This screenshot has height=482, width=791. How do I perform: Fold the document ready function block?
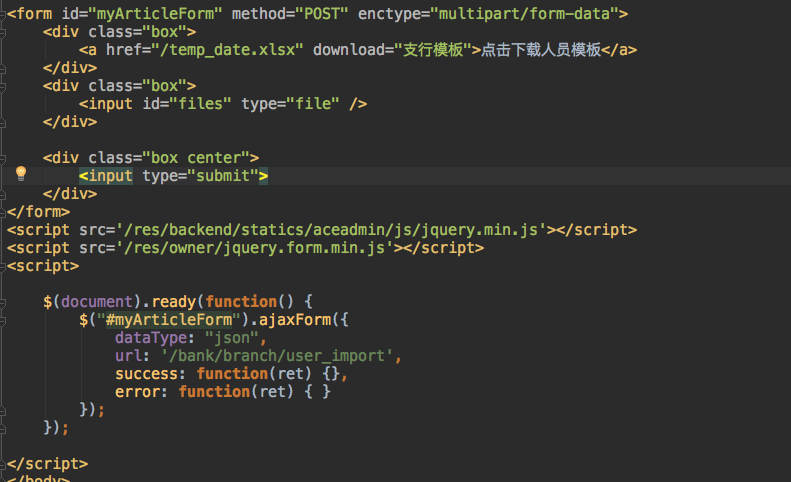(x=3, y=303)
